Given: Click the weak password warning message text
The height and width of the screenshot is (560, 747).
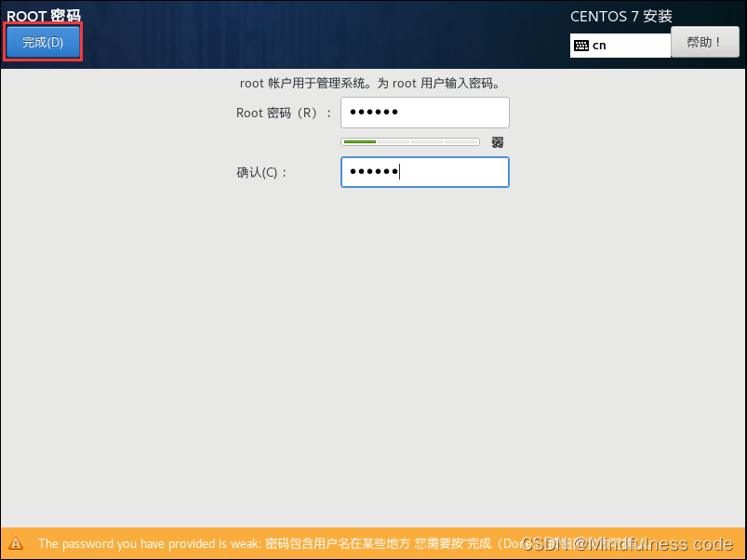Looking at the screenshot, I should coord(279,544).
